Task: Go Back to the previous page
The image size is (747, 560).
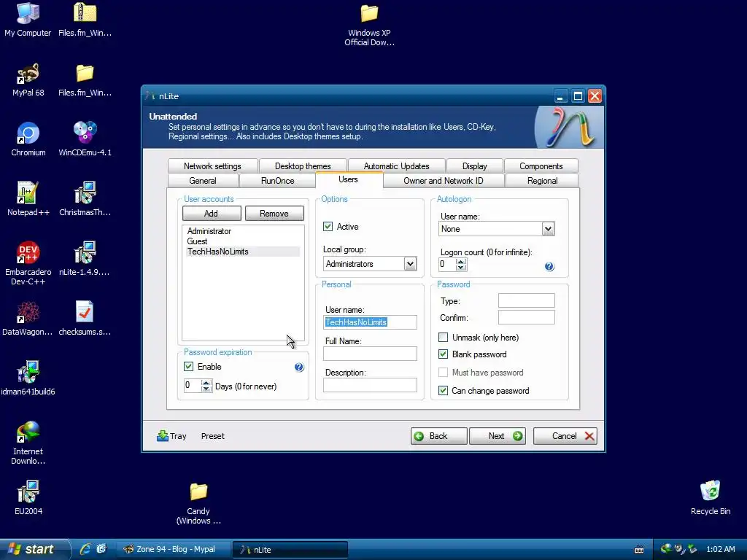Action: 438,436
